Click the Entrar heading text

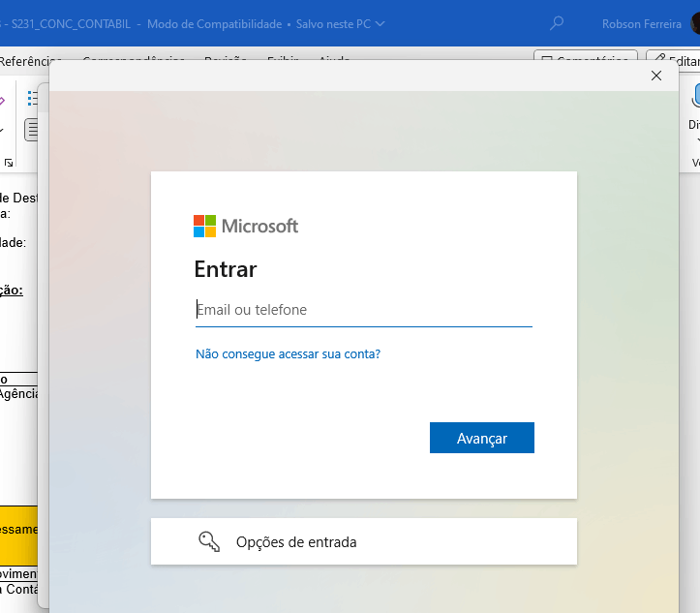pyautogui.click(x=226, y=269)
